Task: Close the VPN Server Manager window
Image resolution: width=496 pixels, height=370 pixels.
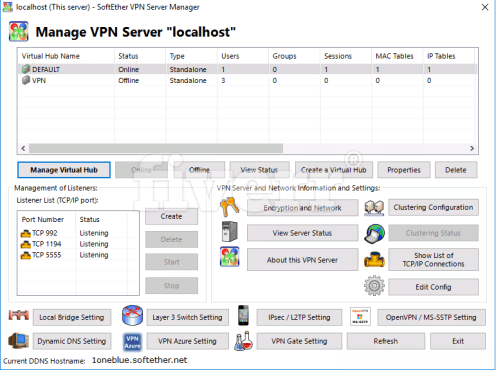Action: click(485, 7)
